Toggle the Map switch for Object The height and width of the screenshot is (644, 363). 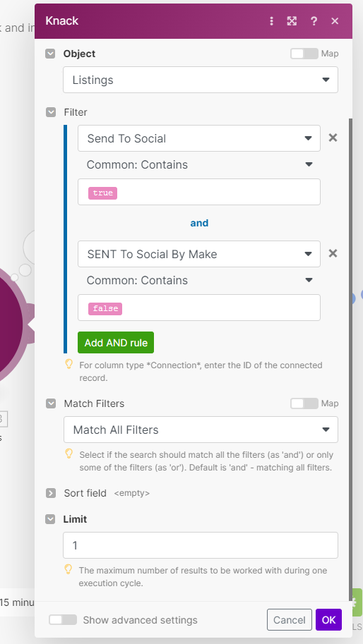pos(304,54)
